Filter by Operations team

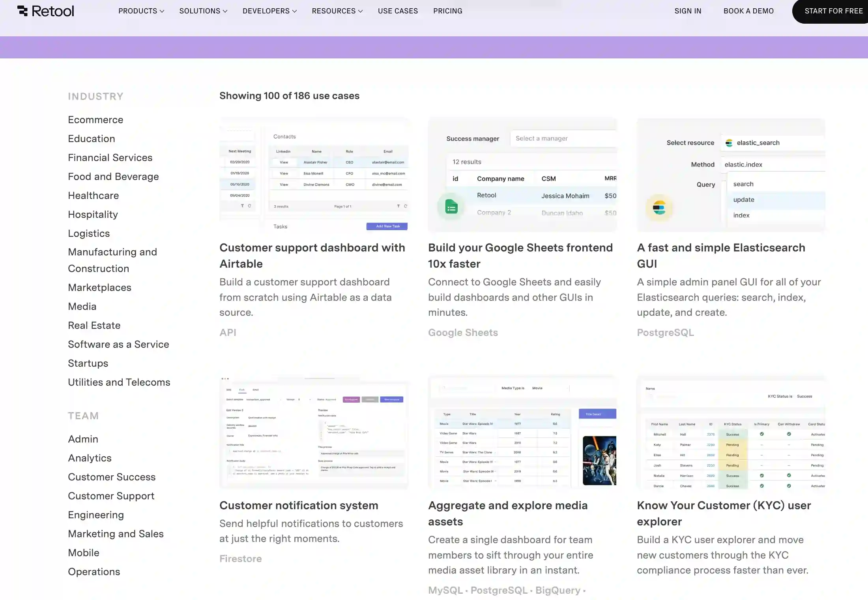point(94,572)
